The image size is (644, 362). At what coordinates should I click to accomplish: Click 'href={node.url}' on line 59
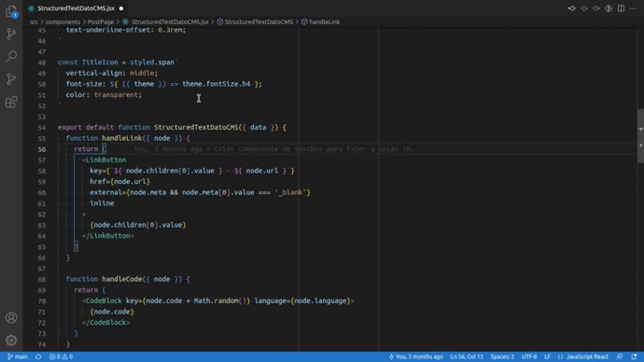(119, 181)
